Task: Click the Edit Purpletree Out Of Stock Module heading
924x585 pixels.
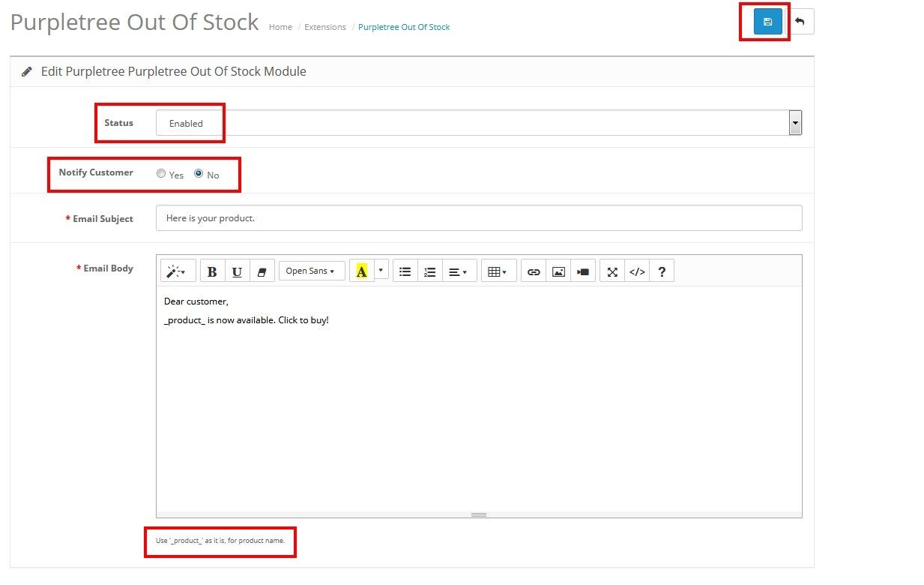Action: pos(173,72)
